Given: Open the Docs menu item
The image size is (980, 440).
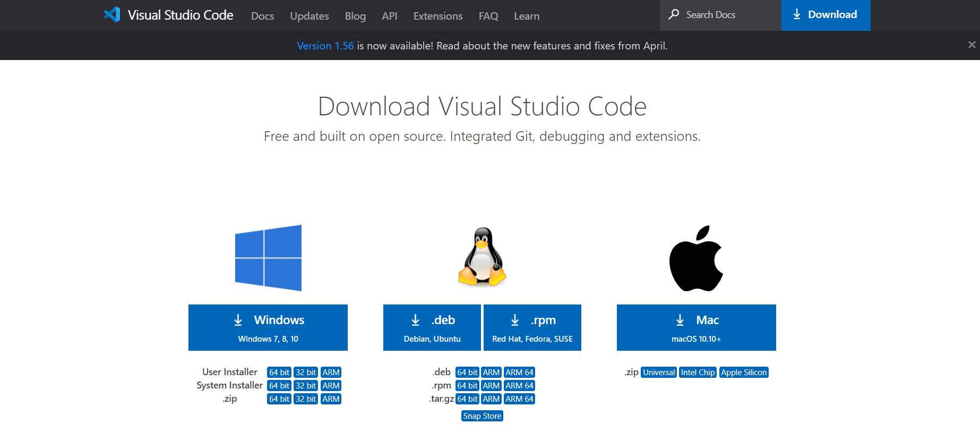Looking at the screenshot, I should (262, 16).
